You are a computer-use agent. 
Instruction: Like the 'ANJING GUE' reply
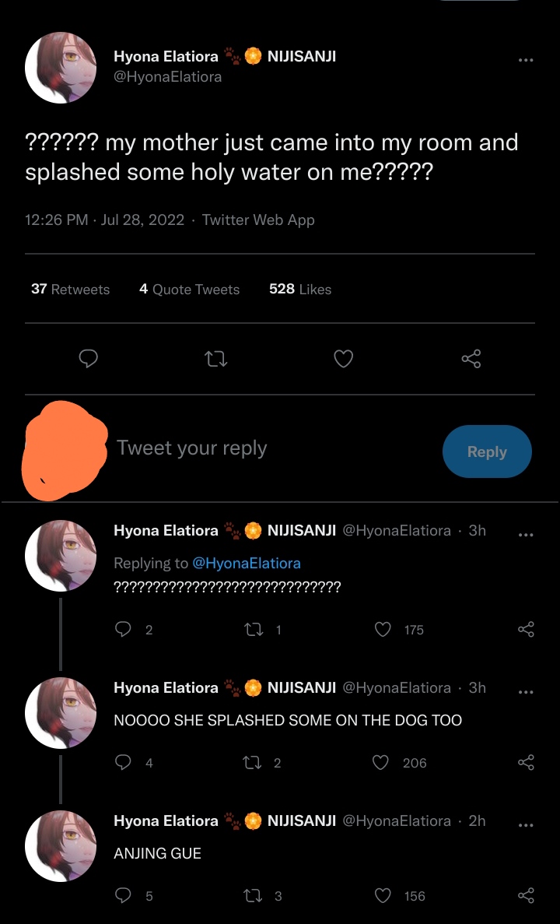click(382, 896)
